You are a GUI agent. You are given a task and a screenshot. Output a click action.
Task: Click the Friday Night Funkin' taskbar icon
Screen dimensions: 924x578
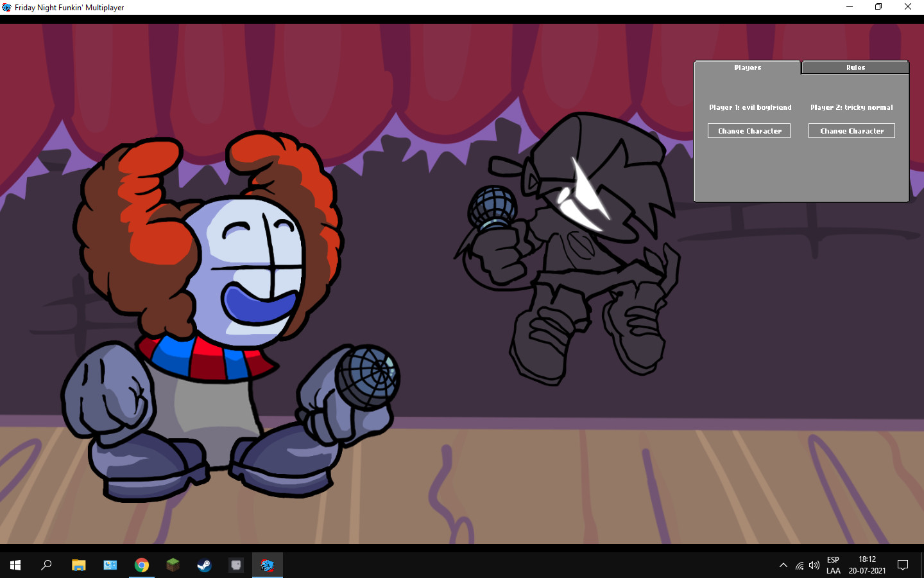tap(267, 565)
